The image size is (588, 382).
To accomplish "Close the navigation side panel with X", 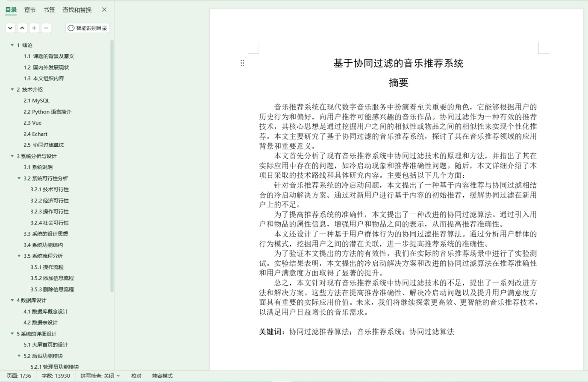I will (104, 9).
